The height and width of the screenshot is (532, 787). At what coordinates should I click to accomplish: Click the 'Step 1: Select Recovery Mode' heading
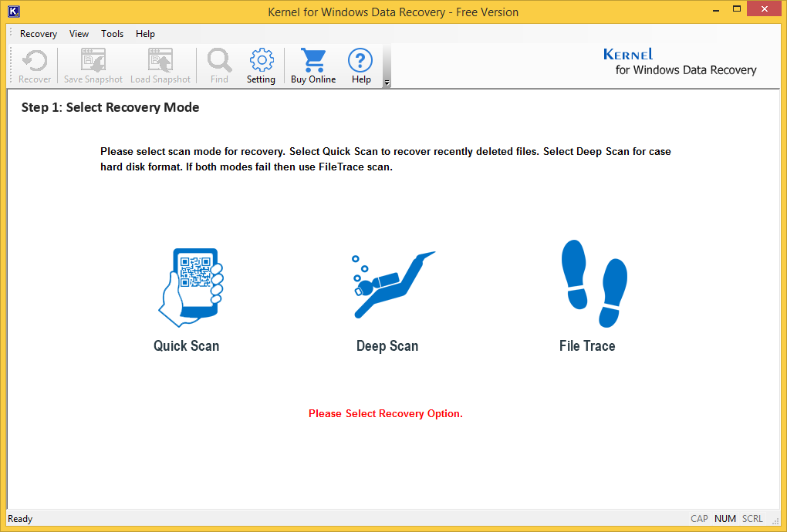110,107
